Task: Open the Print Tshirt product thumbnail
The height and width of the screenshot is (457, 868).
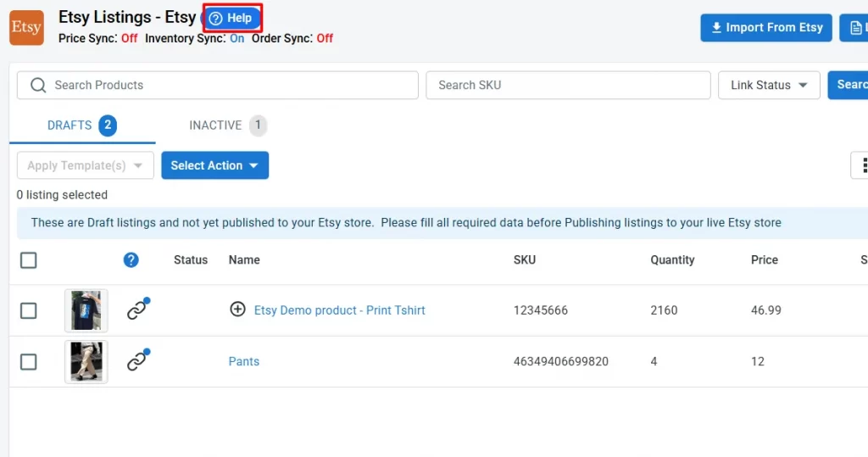Action: coord(86,311)
